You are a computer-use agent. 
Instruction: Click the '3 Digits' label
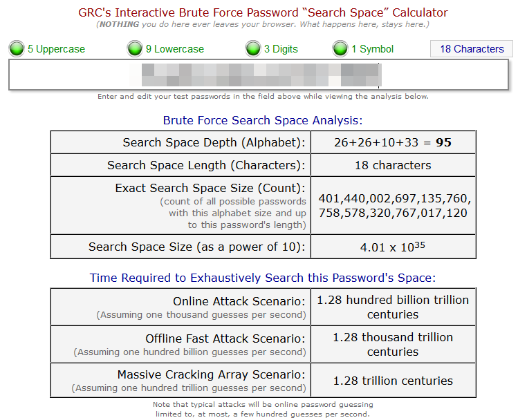coord(281,49)
